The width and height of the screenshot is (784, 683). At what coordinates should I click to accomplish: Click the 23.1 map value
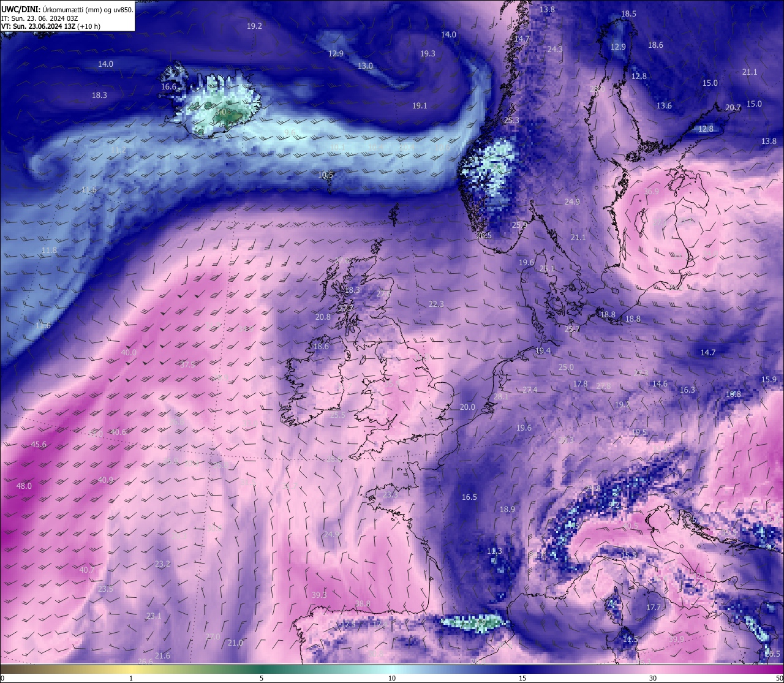153,616
